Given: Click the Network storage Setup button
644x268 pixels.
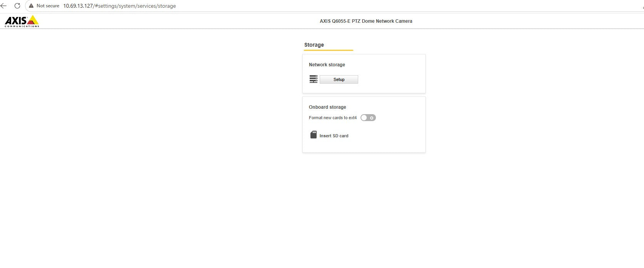Looking at the screenshot, I should coord(339,79).
